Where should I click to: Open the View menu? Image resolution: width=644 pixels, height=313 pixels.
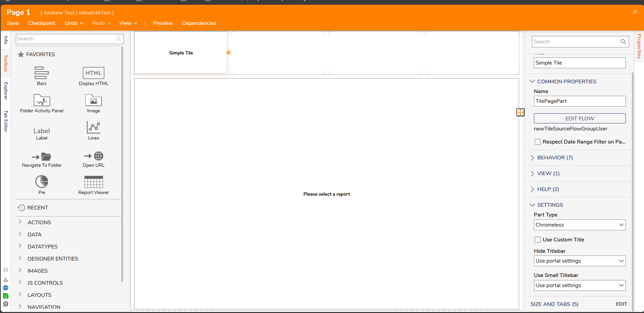pos(128,23)
